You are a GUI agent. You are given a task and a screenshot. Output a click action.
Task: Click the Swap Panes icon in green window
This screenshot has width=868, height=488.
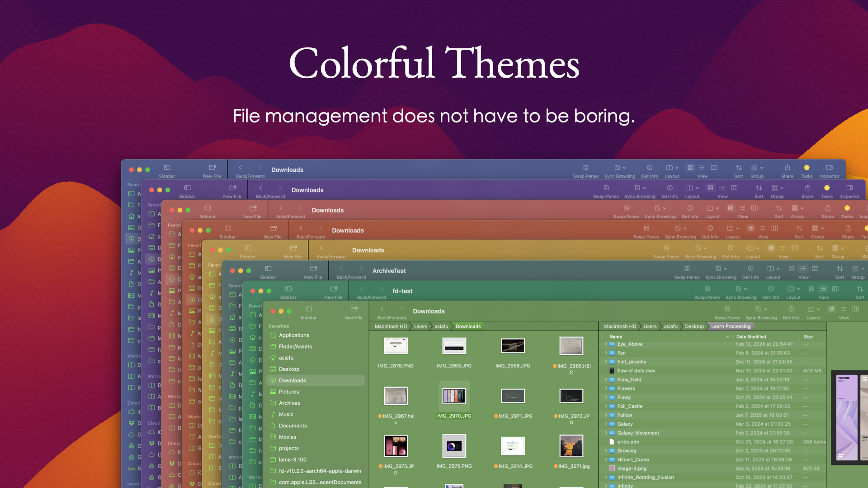tap(727, 310)
